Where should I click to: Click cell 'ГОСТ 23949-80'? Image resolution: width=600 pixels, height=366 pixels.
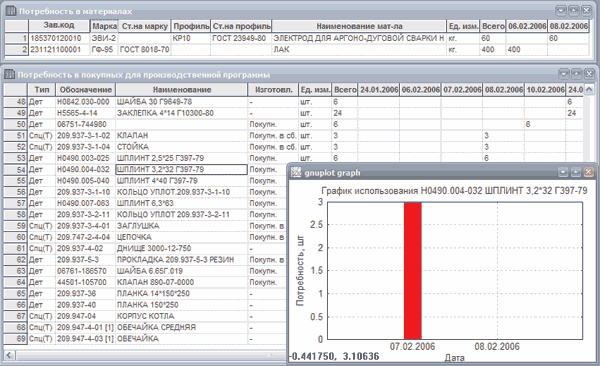point(241,38)
